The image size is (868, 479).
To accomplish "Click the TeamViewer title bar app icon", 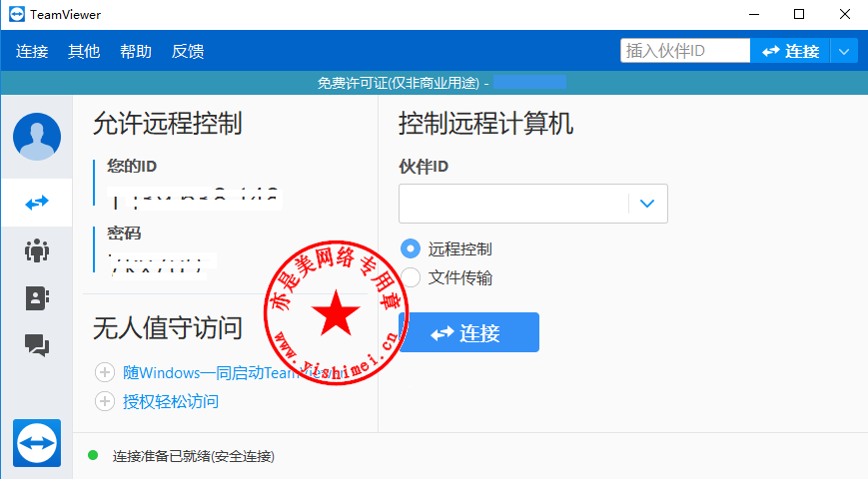I will click(17, 14).
